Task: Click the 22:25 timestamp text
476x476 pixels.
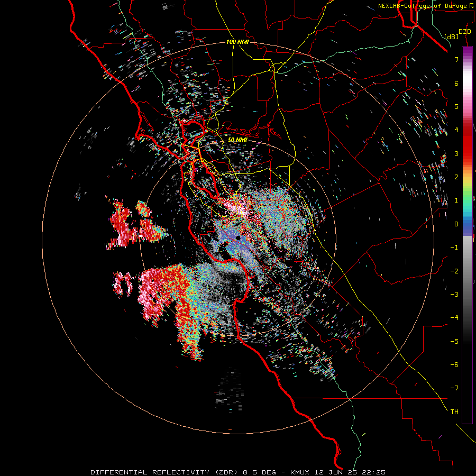Action: coord(374,472)
